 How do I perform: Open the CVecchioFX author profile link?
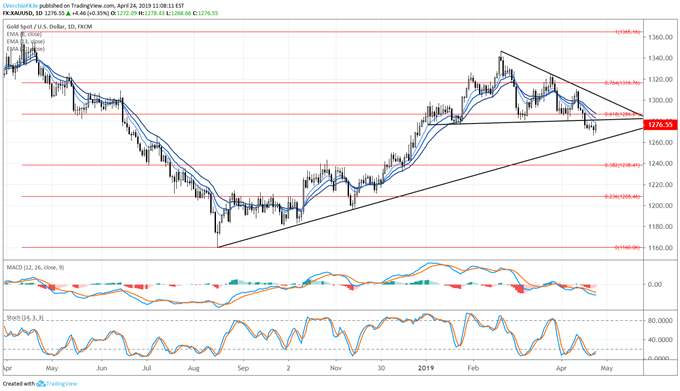[x=20, y=6]
